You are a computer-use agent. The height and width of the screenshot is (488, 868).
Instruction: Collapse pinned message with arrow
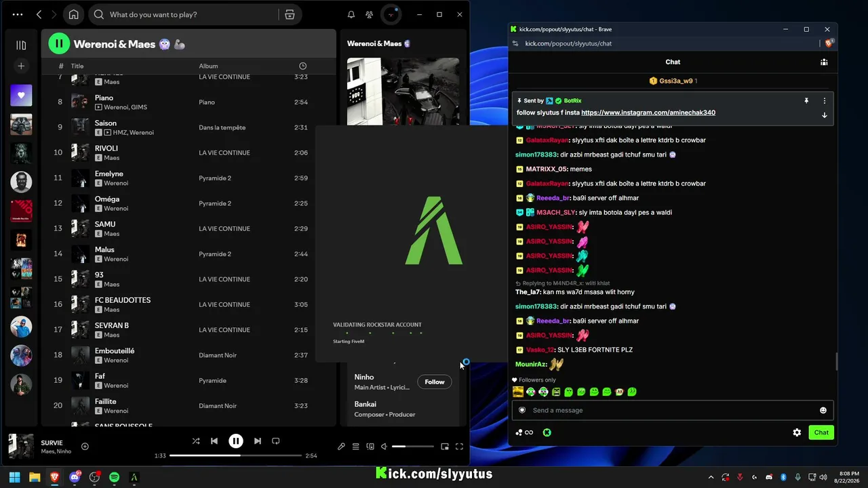(x=825, y=115)
